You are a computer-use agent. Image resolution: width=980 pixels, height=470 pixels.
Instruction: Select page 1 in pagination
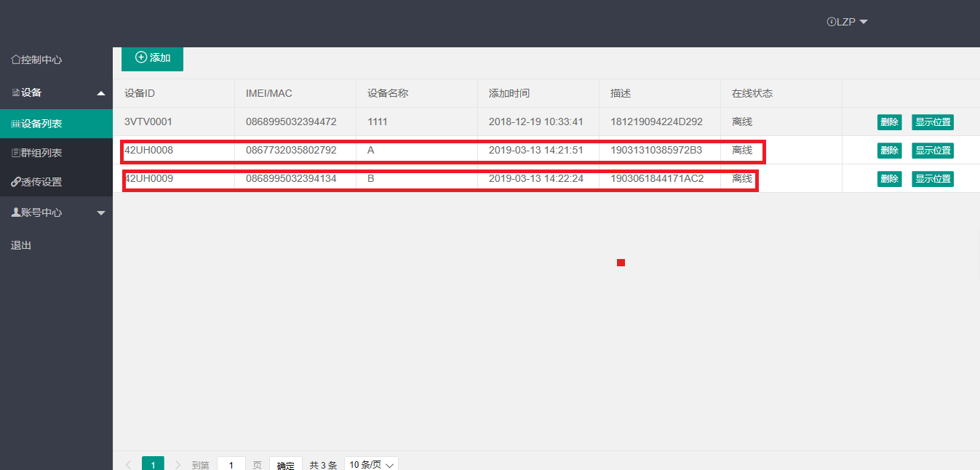pos(153,464)
